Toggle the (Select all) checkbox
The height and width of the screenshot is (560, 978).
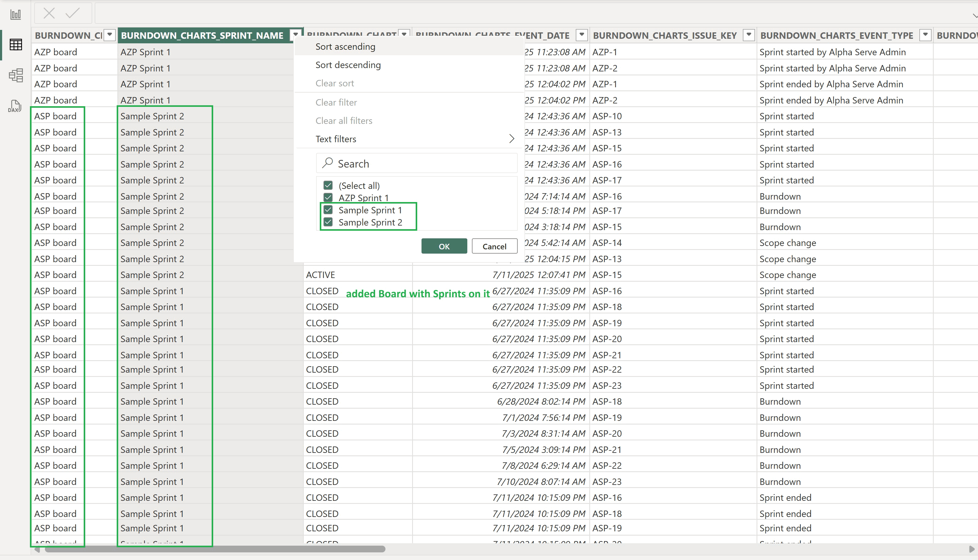point(328,185)
